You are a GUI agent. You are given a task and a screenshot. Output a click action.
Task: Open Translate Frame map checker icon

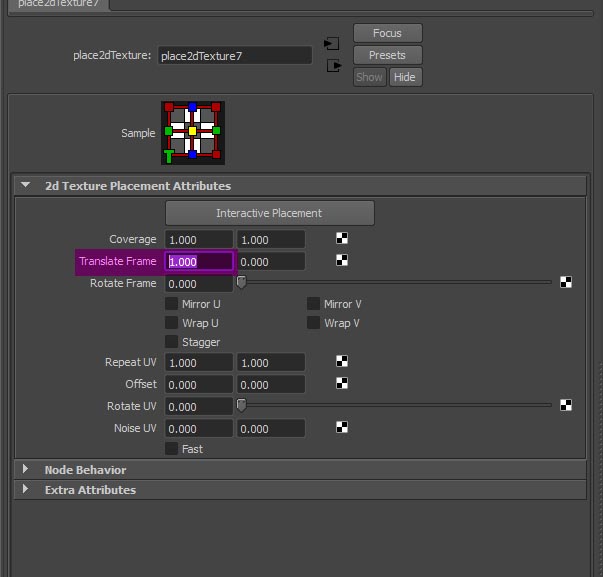(342, 260)
